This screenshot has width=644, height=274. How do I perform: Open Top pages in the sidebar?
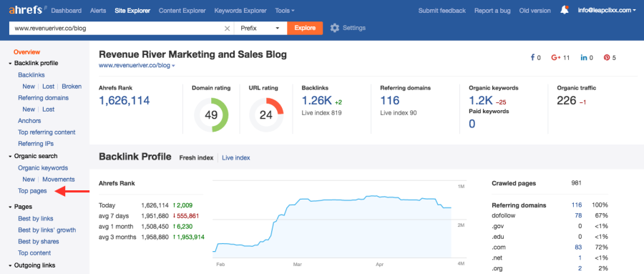click(x=32, y=191)
